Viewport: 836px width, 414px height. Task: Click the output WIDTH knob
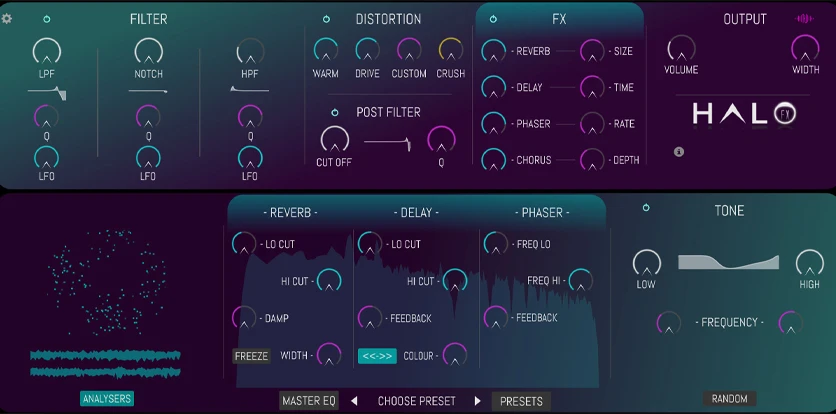805,49
